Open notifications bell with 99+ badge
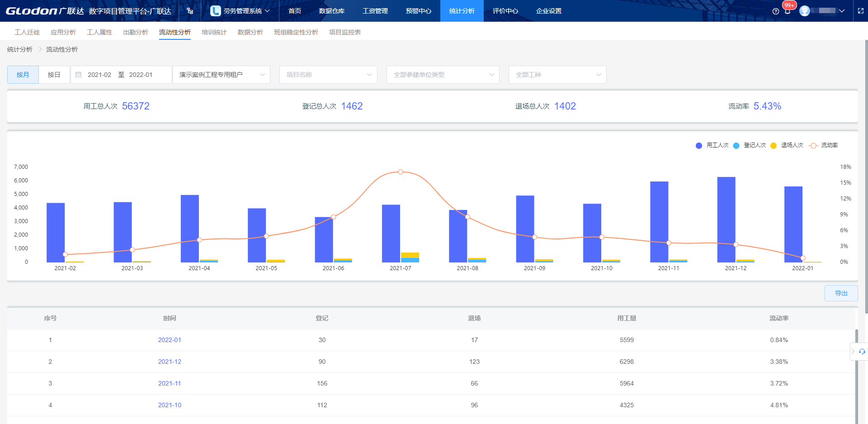 [788, 11]
